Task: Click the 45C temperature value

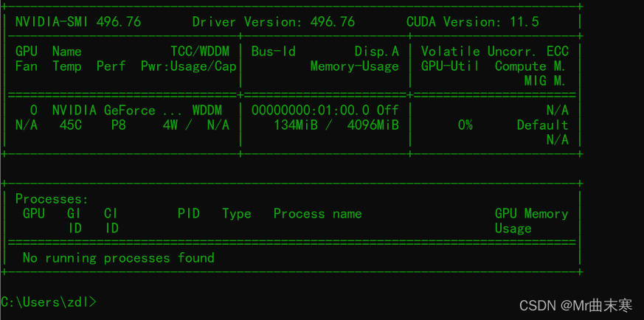Action: pyautogui.click(x=71, y=125)
